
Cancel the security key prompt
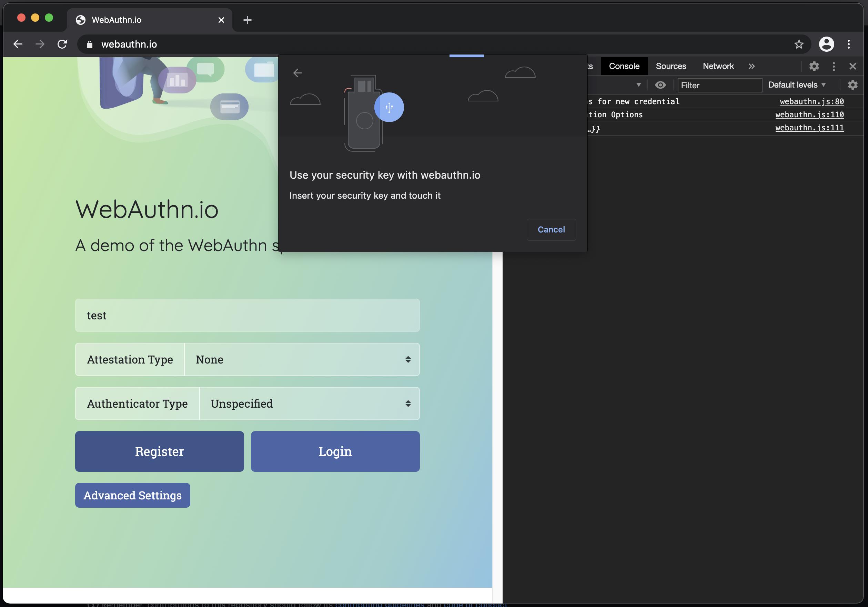pyautogui.click(x=551, y=230)
